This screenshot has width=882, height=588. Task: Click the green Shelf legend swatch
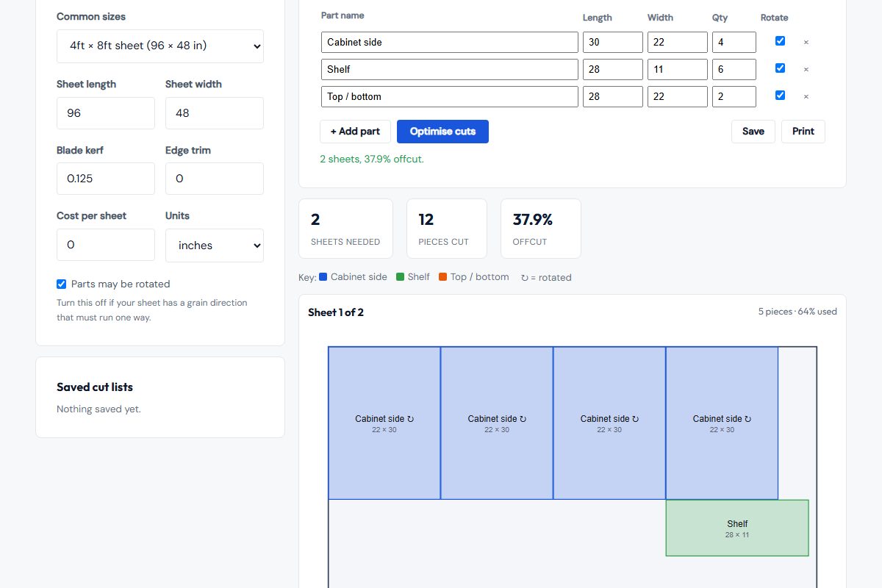(x=400, y=277)
